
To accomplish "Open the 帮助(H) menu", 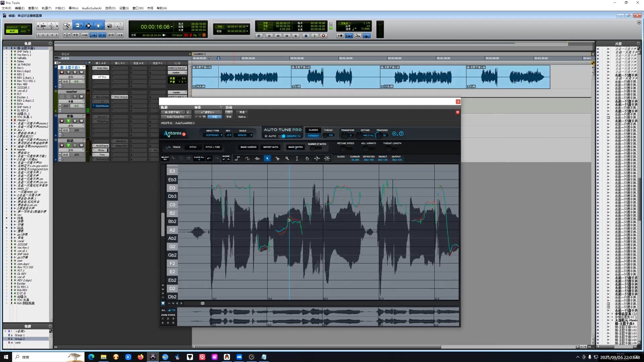I will click(162, 8).
